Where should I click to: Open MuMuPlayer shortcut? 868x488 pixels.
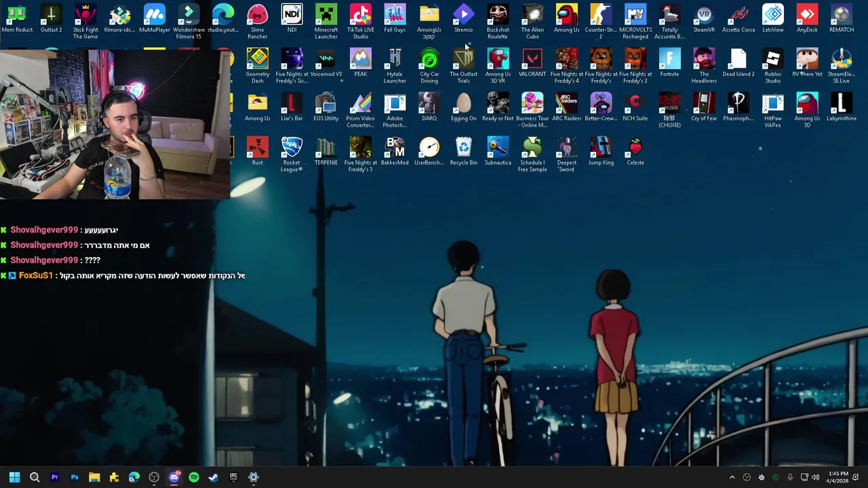(x=154, y=19)
